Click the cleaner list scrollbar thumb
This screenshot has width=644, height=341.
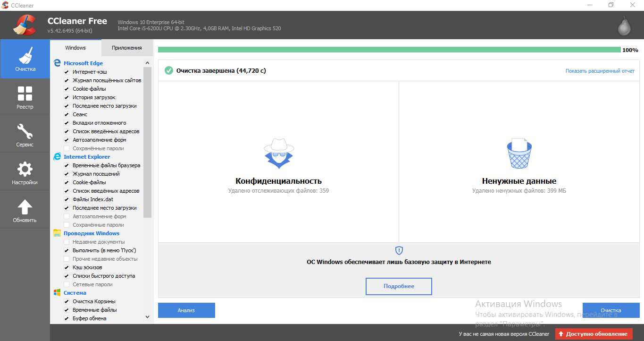click(147, 142)
